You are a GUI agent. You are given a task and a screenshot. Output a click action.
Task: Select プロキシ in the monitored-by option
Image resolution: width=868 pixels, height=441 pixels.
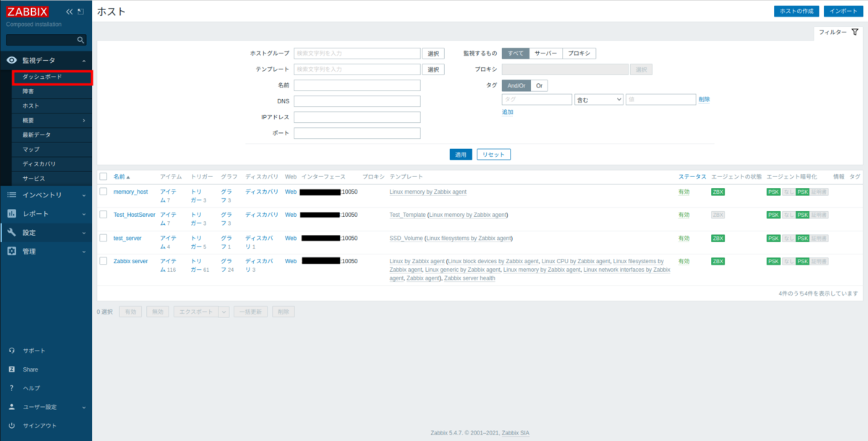pos(579,53)
